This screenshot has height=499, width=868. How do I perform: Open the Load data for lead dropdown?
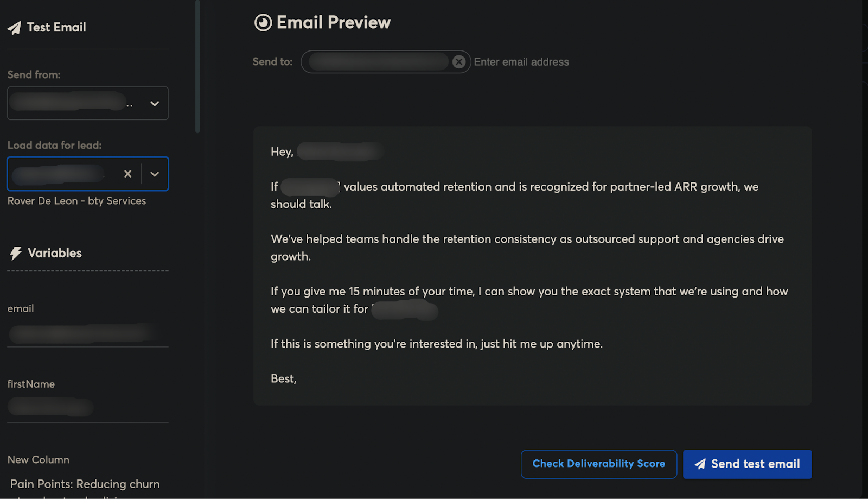(155, 174)
